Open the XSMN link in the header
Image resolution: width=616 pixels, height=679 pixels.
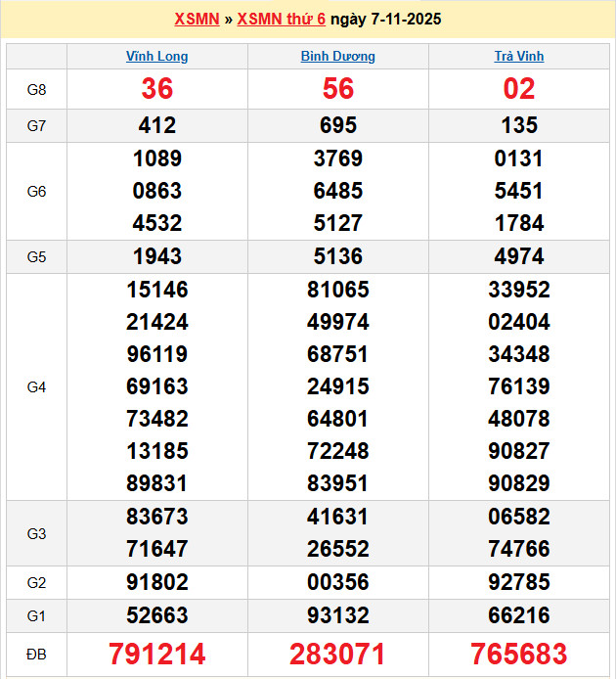click(197, 20)
